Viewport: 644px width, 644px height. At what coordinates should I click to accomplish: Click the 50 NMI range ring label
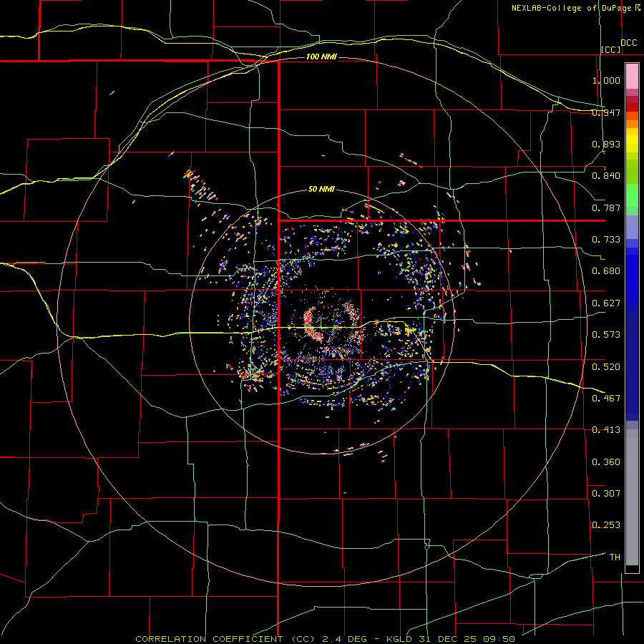point(321,190)
